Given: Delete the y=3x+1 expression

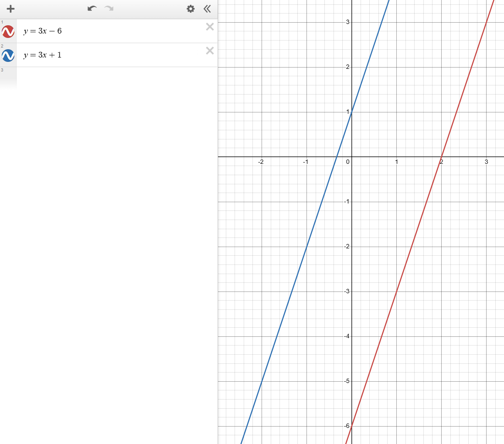Looking at the screenshot, I should (210, 51).
